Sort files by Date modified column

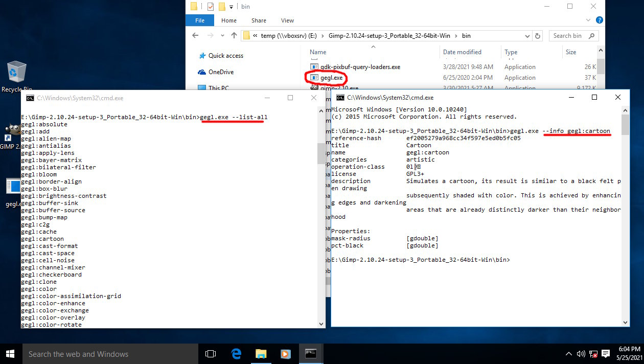pos(462,52)
